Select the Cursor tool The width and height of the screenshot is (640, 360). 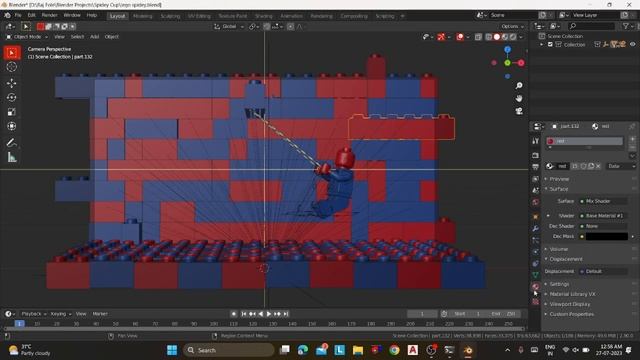pos(11,67)
